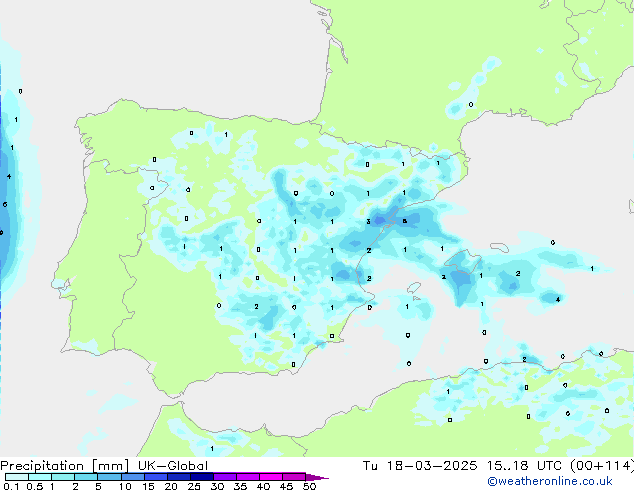
Task: Pick the 15–20 mm legend color swatch
Action: click(x=155, y=477)
